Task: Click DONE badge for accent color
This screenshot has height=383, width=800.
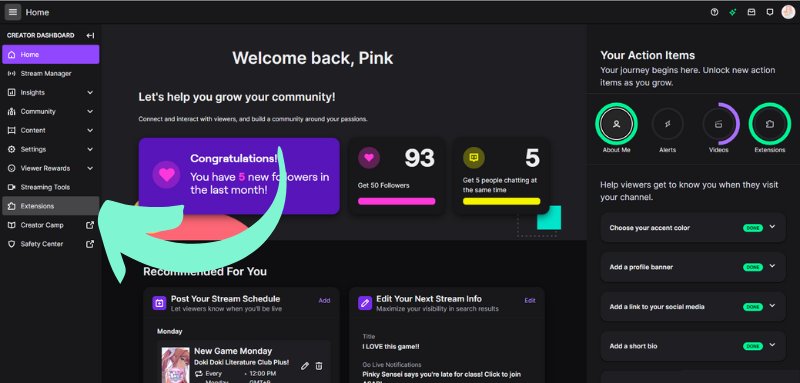Action: [x=753, y=228]
